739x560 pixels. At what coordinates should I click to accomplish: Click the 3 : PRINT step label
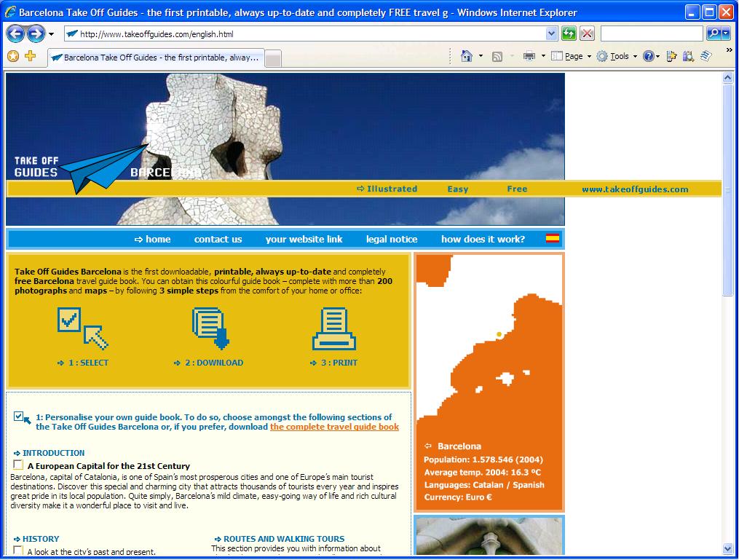339,363
